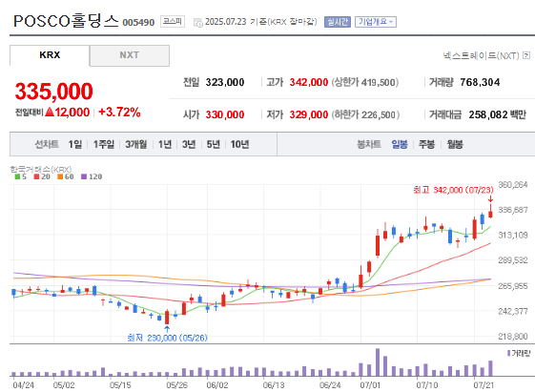
Task: Click the 코스피 market badge
Action: (173, 22)
